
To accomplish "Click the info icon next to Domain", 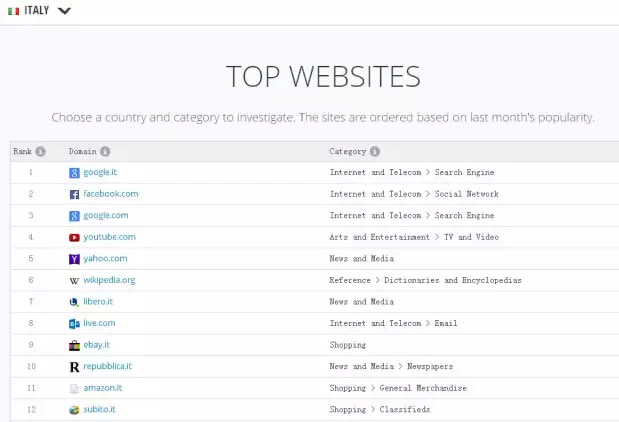I will pos(105,152).
